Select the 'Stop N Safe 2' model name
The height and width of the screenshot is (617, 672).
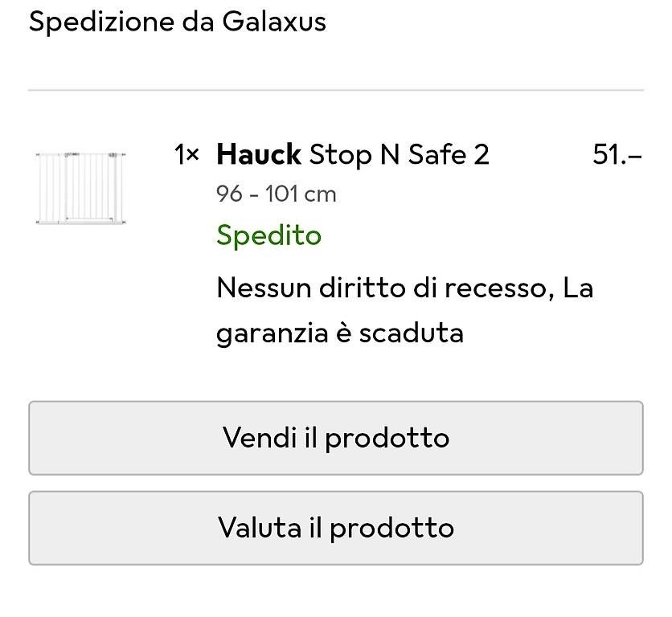point(399,154)
